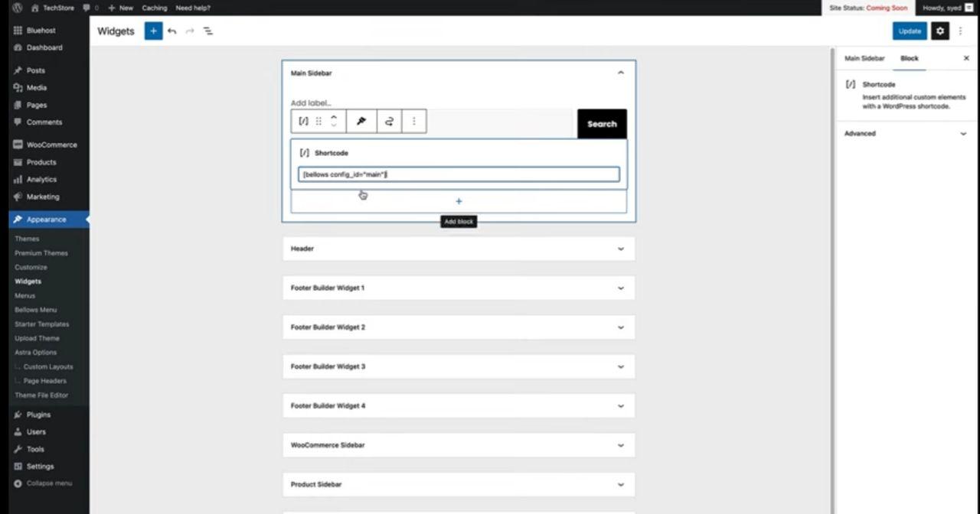Expand the WooCommerce Sidebar widget area
This screenshot has width=980, height=514.
pyautogui.click(x=620, y=444)
